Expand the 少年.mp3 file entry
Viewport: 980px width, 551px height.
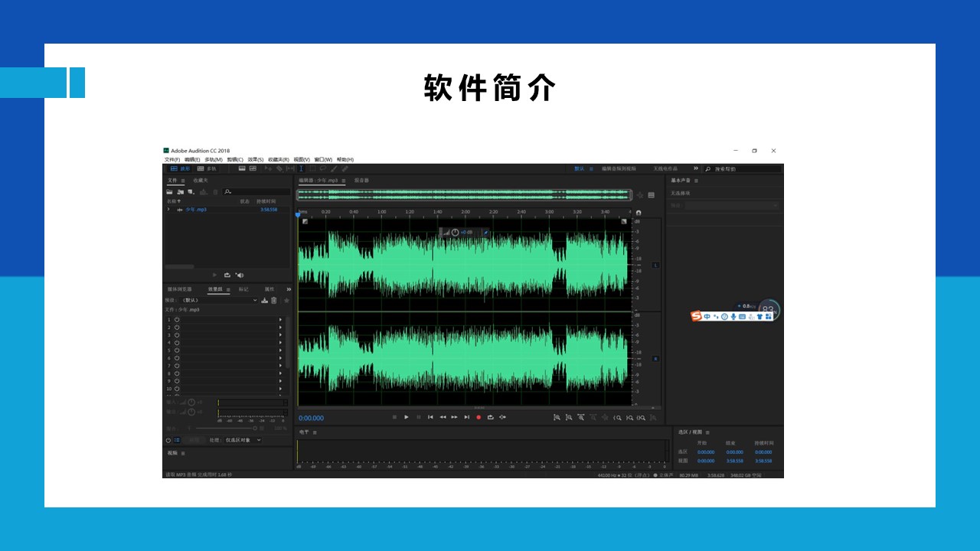(x=168, y=209)
